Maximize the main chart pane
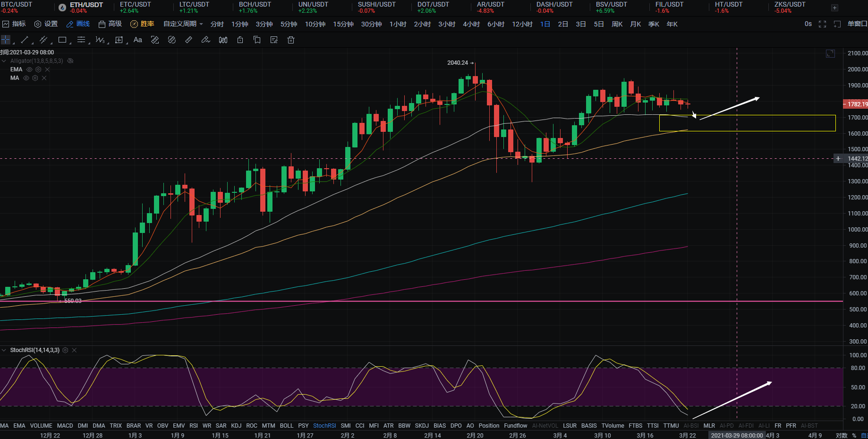 click(830, 54)
